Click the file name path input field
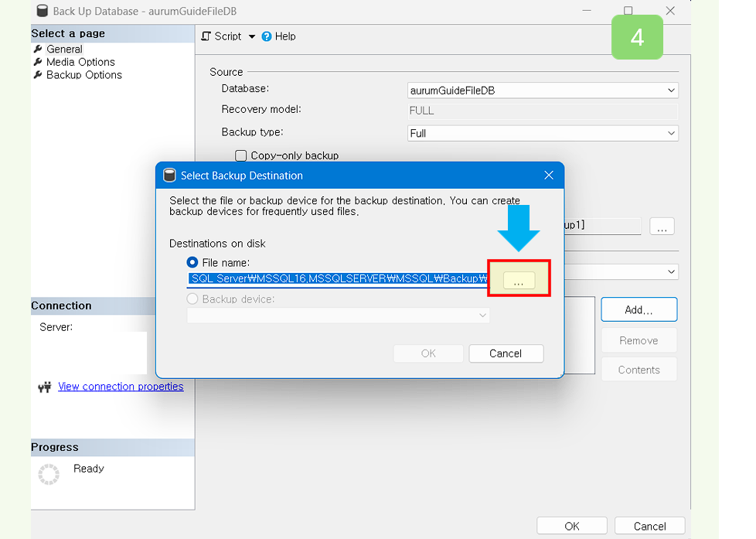The image size is (756, 539). pyautogui.click(x=338, y=279)
